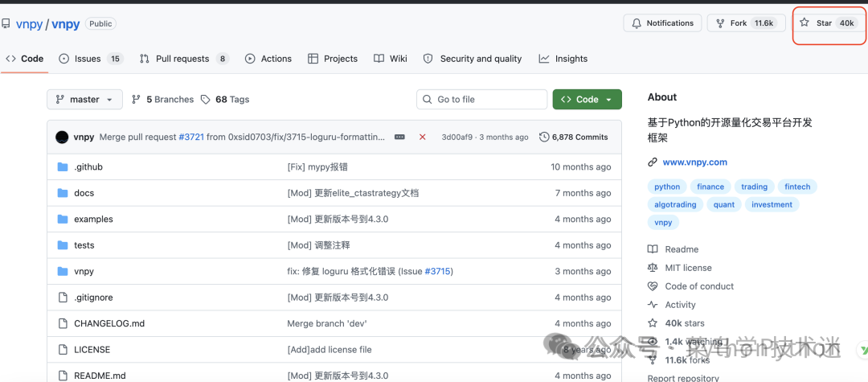The width and height of the screenshot is (868, 382).
Task: Open the Notifications bell button
Action: pos(662,23)
